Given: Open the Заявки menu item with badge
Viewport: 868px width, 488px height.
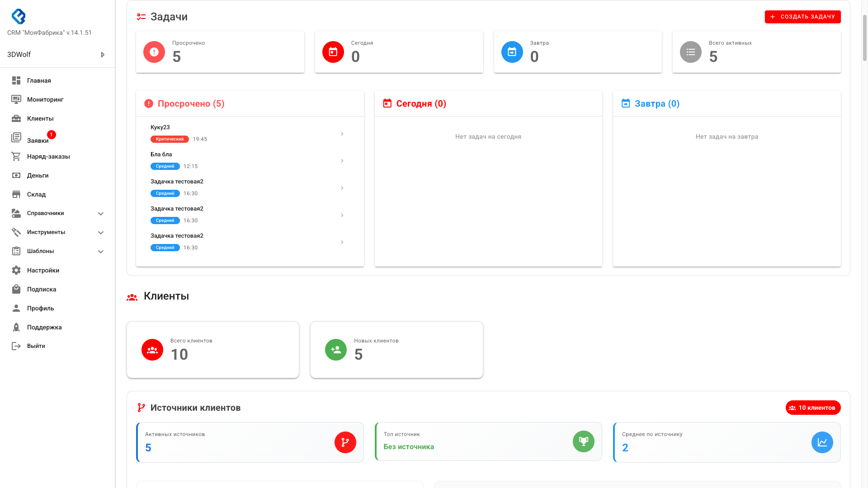Looking at the screenshot, I should (x=38, y=140).
